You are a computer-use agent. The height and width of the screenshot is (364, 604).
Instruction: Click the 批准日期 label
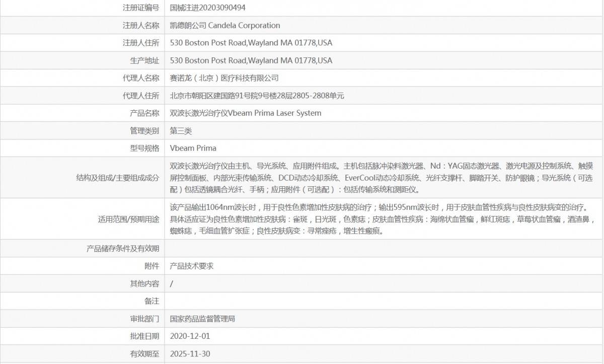(144, 336)
